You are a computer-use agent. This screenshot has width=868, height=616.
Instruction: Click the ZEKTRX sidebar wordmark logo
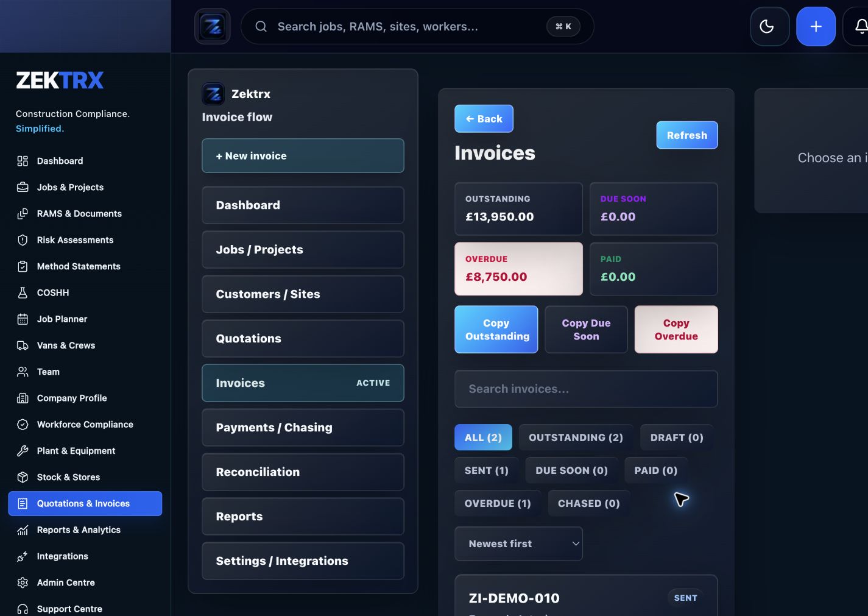pyautogui.click(x=60, y=80)
